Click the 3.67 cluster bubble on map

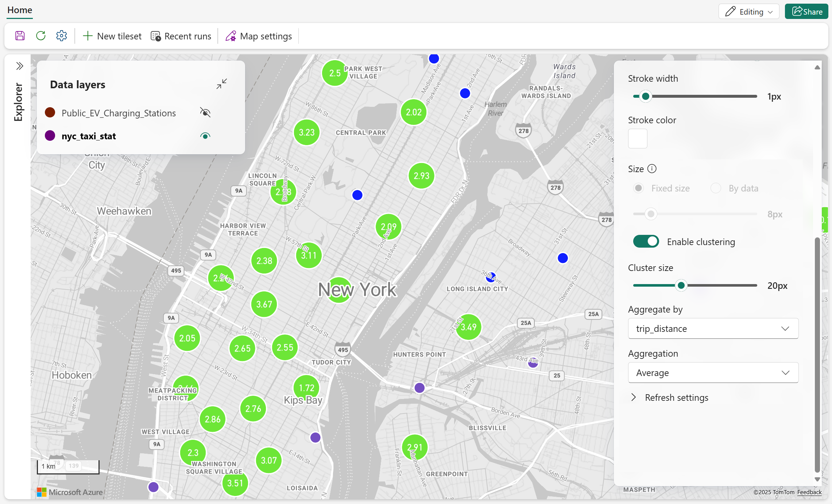264,304
